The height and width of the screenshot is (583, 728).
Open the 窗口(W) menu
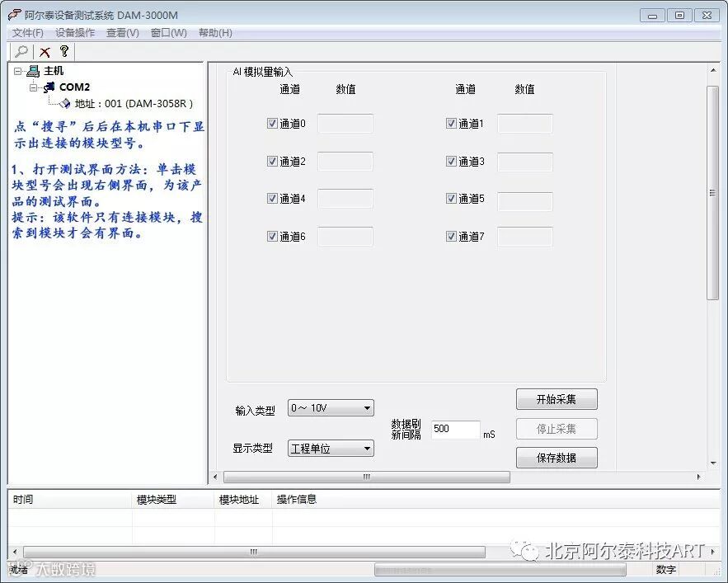tap(168, 32)
